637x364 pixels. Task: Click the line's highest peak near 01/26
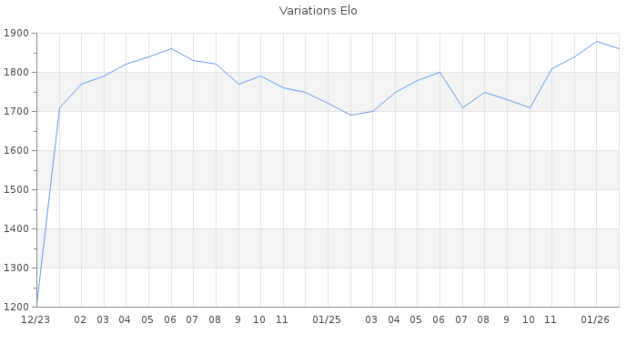[x=596, y=41]
